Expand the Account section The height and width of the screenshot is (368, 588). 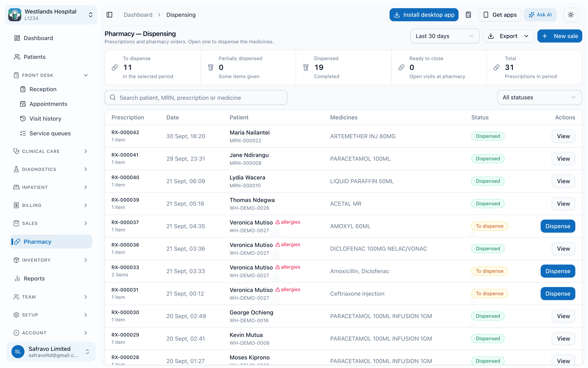pos(51,333)
